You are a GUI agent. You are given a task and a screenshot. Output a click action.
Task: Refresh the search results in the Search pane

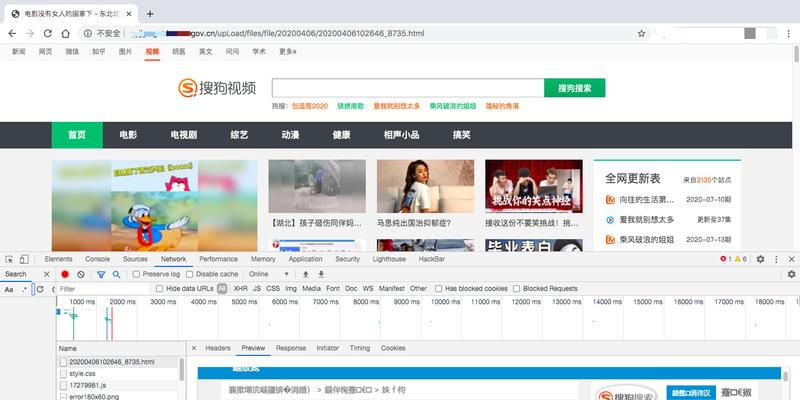tap(40, 289)
